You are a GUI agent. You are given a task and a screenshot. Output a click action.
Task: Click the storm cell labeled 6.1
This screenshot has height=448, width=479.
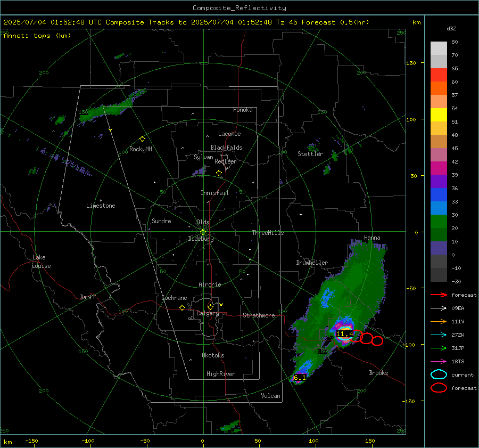click(x=300, y=378)
